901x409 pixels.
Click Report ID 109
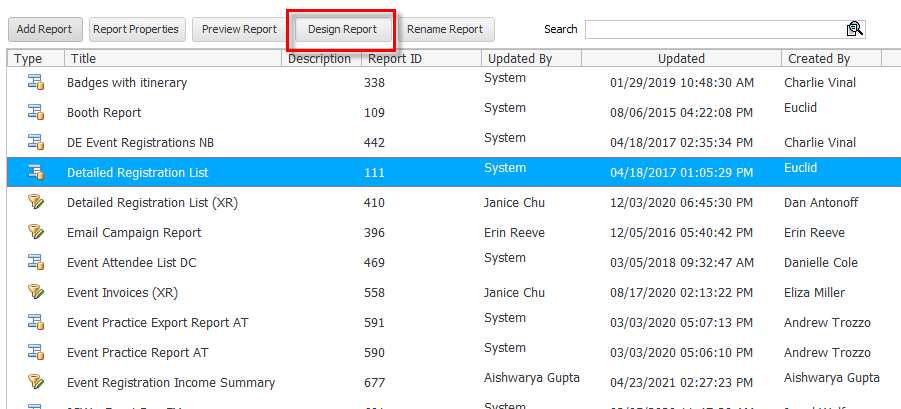pyautogui.click(x=374, y=113)
